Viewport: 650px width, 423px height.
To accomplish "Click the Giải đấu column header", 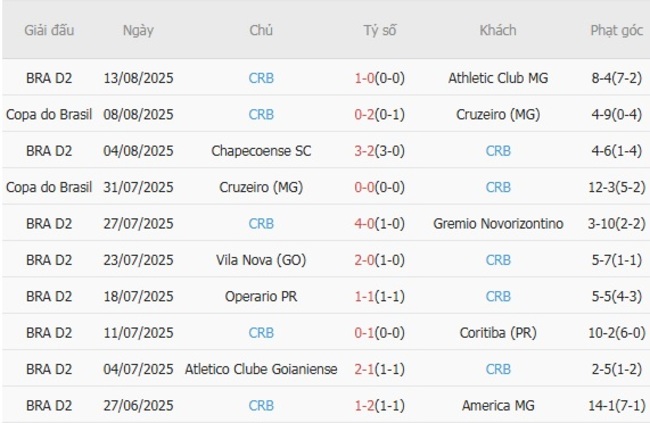I will point(49,30).
